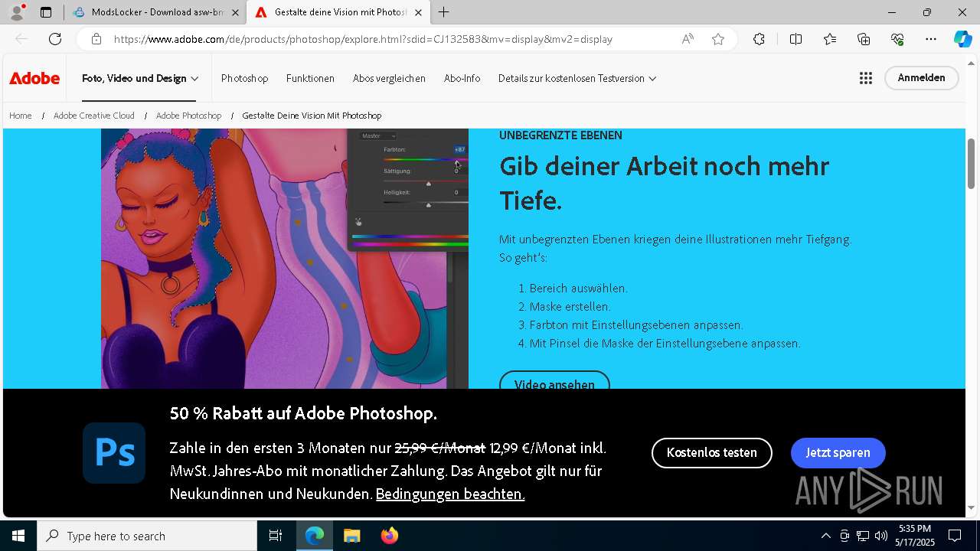Go to Adobe Creative Cloud breadcrumb

94,116
